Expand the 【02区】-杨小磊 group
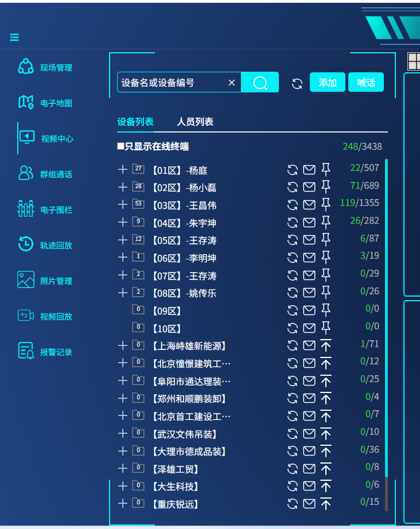The image size is (420, 529). click(x=122, y=187)
